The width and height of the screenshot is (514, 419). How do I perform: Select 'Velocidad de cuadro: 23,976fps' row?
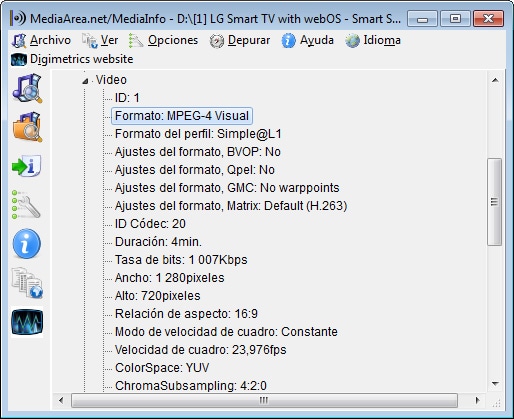(200, 350)
